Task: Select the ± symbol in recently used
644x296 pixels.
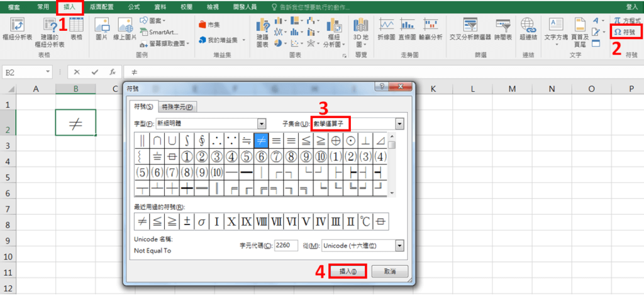Action: (x=187, y=221)
